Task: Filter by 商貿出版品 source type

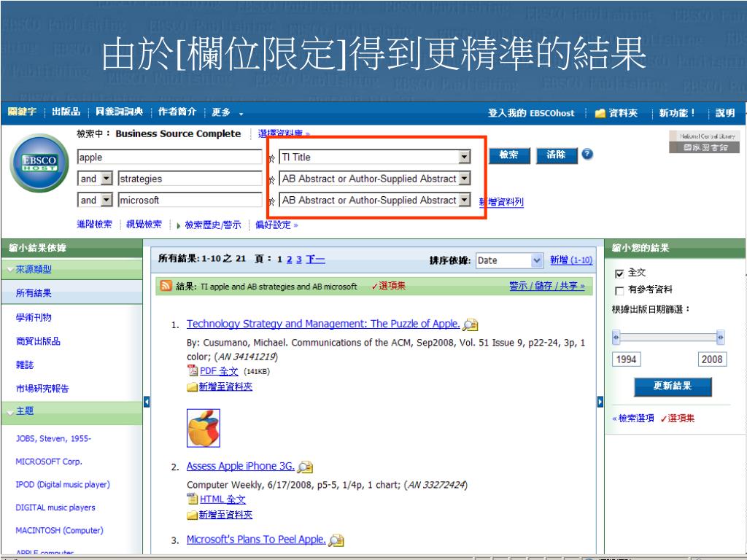Action: 38,341
